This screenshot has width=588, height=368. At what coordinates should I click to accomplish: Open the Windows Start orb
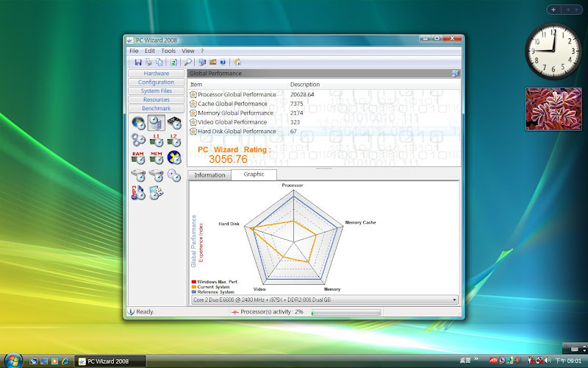coord(12,361)
